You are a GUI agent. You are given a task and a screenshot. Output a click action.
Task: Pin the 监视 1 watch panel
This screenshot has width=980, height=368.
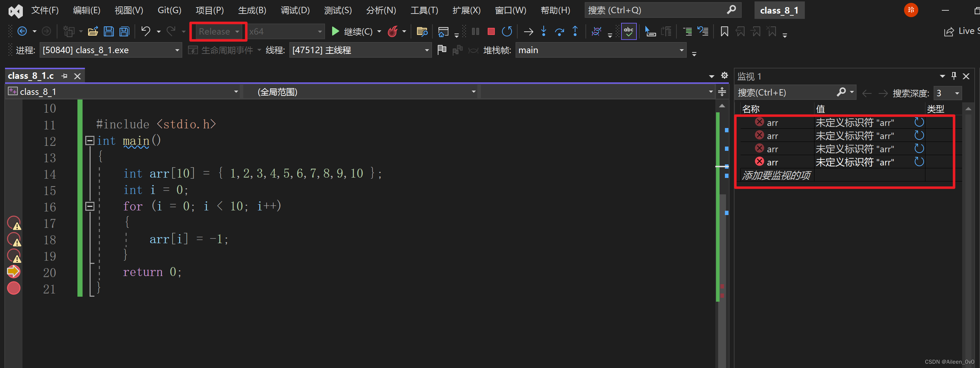click(954, 76)
